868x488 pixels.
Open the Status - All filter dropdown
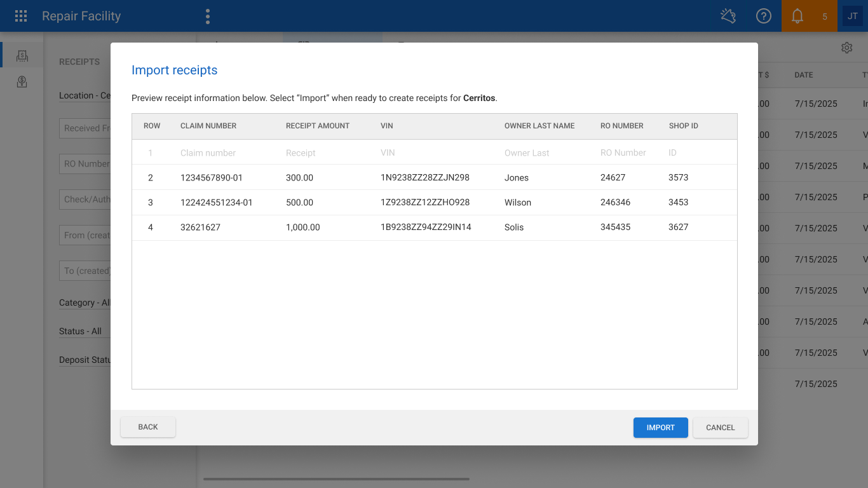pyautogui.click(x=85, y=331)
